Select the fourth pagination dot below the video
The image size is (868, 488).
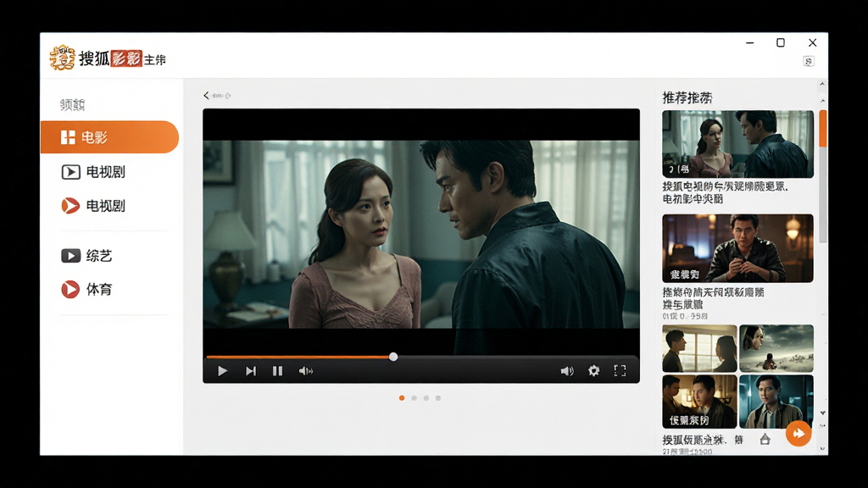coord(438,398)
